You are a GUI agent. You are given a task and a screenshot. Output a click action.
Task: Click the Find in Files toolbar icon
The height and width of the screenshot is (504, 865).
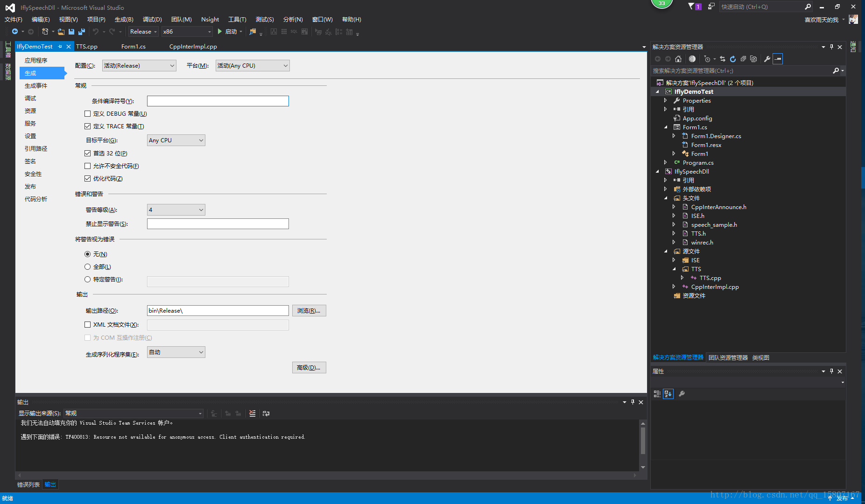pyautogui.click(x=253, y=32)
